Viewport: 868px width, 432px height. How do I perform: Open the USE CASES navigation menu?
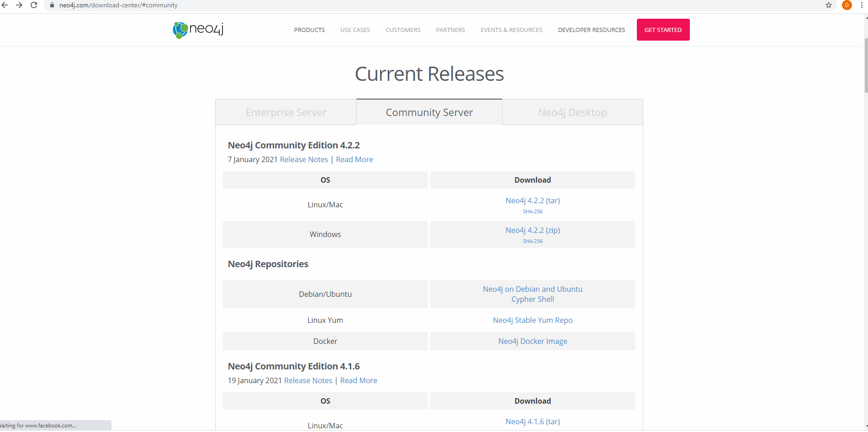(x=355, y=30)
